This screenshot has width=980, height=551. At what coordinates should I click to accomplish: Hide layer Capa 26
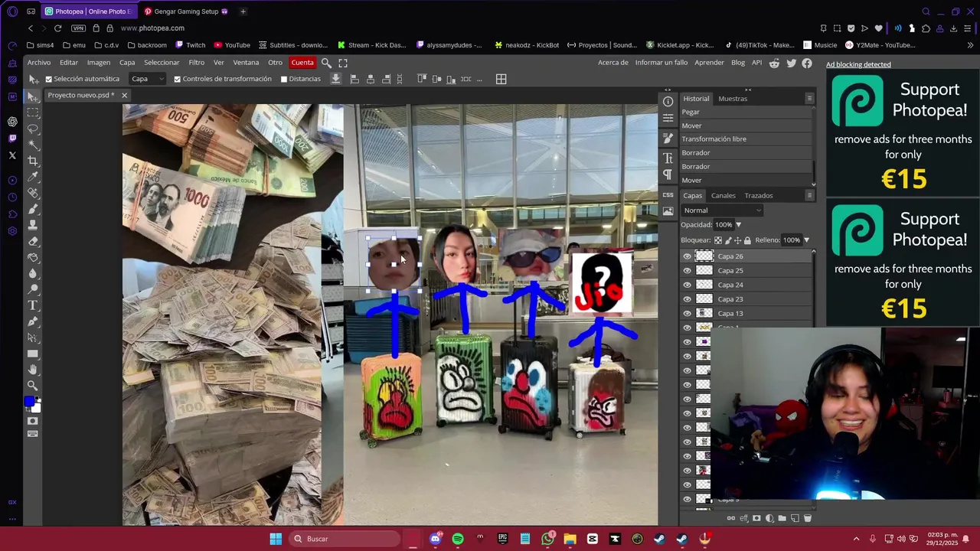point(687,256)
